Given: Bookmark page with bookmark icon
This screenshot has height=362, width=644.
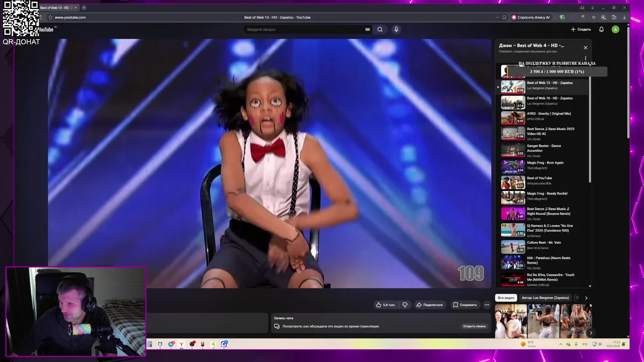Looking at the screenshot, I should [x=504, y=17].
